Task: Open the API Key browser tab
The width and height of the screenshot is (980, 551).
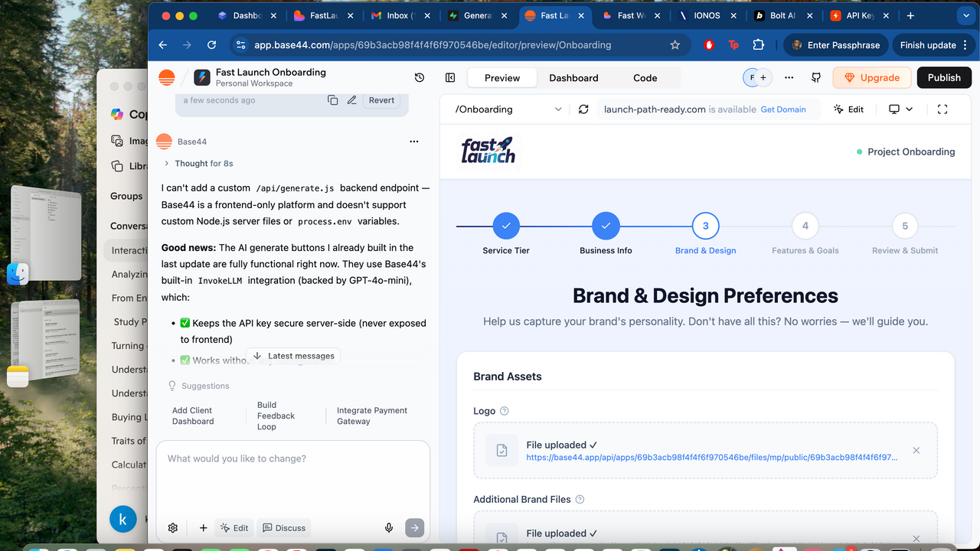Action: [858, 15]
